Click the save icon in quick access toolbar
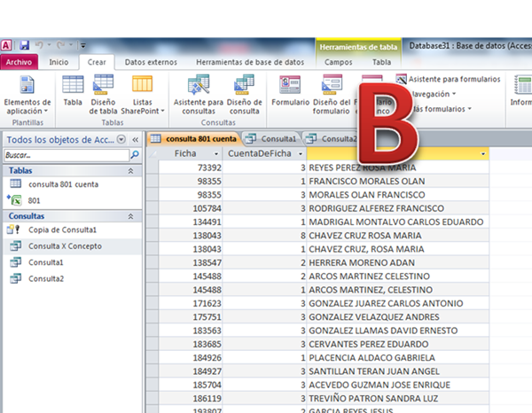The image size is (532, 413). coord(25,45)
